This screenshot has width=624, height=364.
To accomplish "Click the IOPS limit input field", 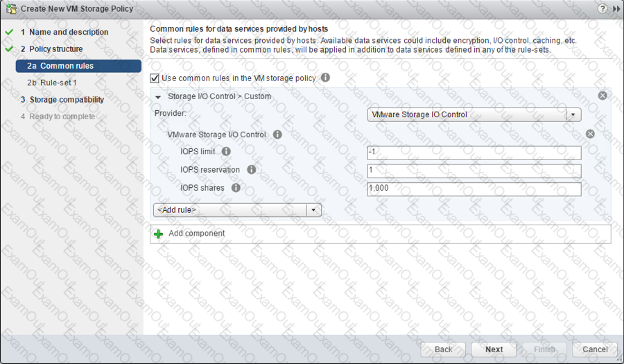I will pos(474,153).
